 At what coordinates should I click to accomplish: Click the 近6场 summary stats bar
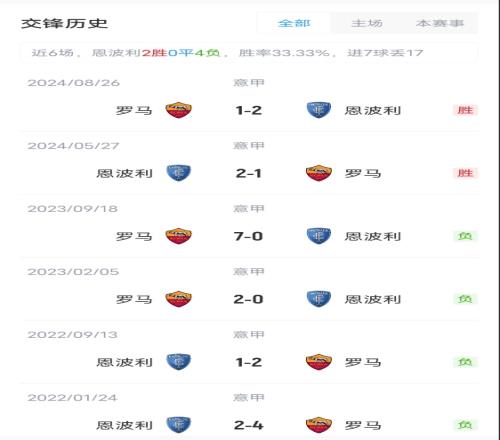250,53
